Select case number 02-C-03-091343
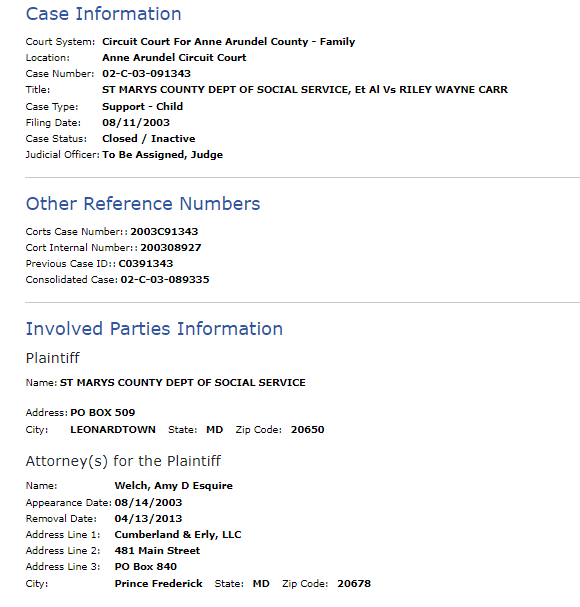 tap(146, 74)
